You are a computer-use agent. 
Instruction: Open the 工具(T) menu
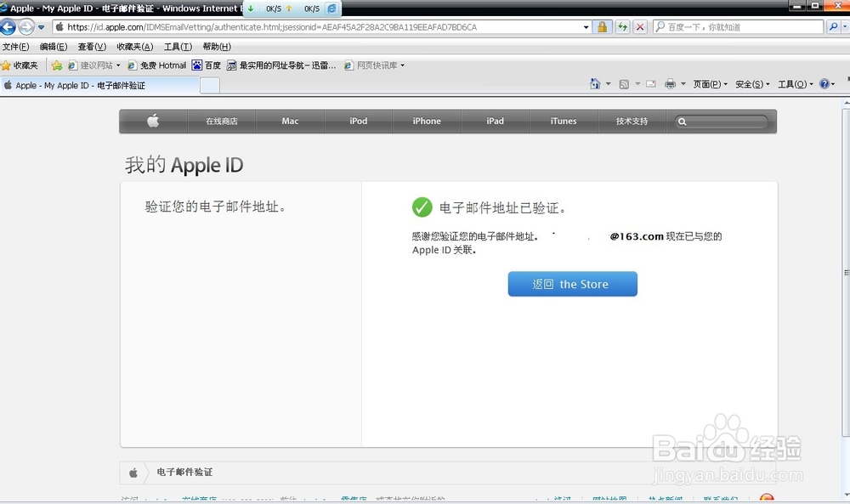tap(178, 47)
